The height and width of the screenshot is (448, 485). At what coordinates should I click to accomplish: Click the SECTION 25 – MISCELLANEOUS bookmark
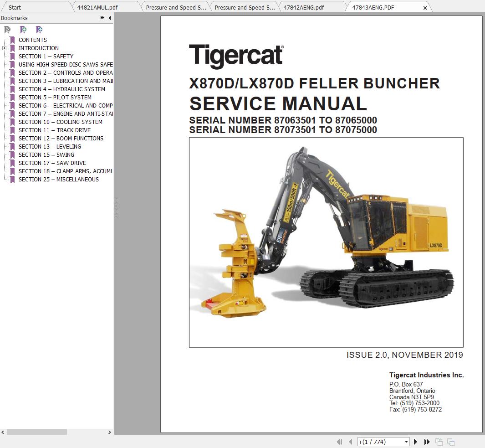(58, 179)
